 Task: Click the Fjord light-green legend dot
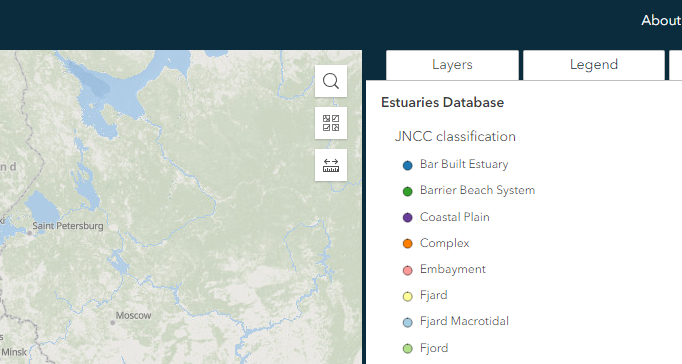(408, 349)
